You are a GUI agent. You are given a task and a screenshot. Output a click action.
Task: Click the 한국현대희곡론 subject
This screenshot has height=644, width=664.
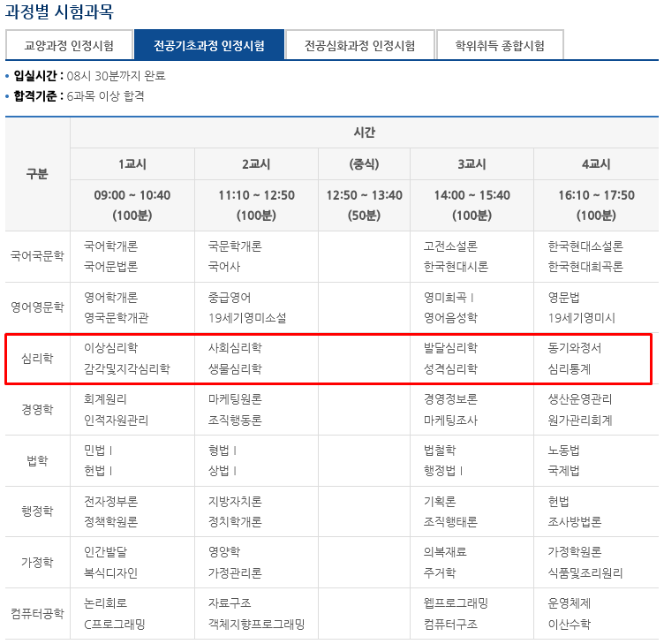tap(585, 267)
